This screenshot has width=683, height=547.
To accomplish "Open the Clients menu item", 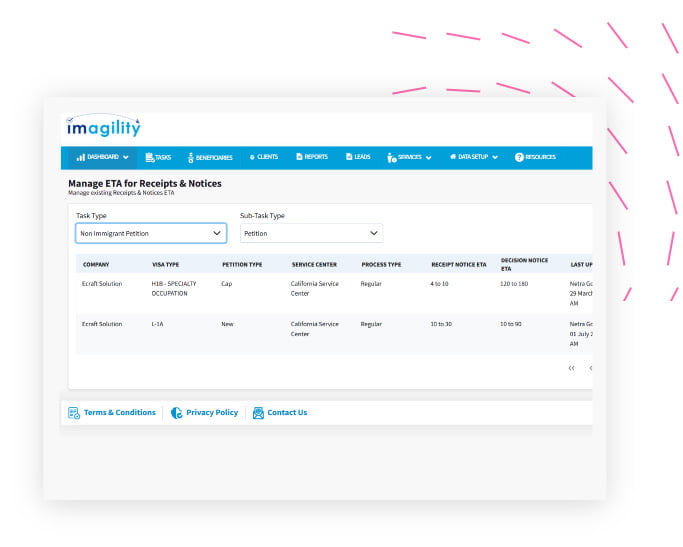I will click(263, 157).
